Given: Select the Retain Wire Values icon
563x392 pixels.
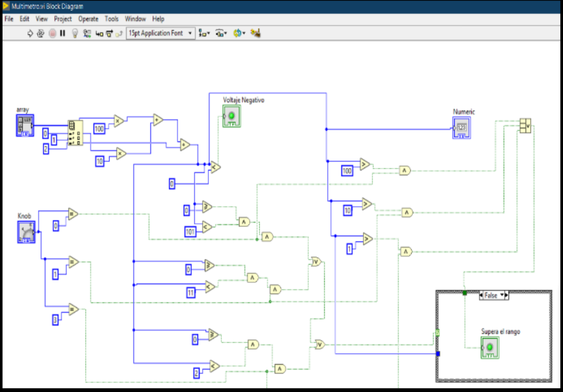Looking at the screenshot, I should point(86,33).
